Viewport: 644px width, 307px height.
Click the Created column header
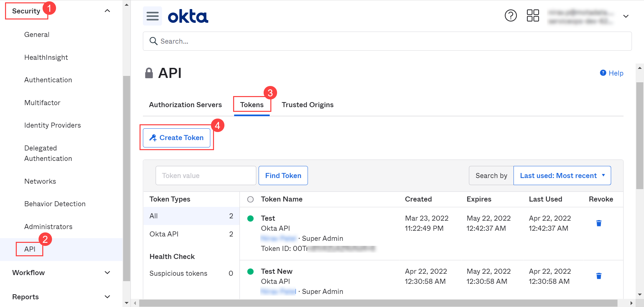(418, 199)
